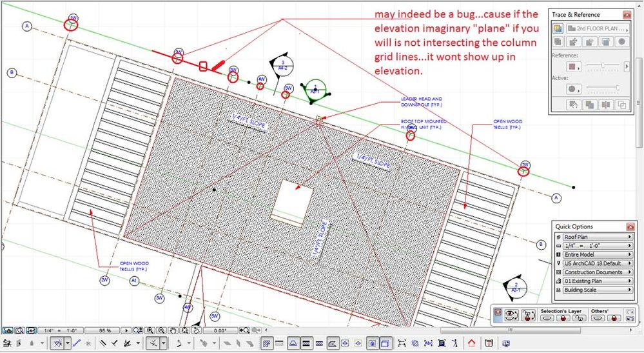Click the Reduce Zoom magnifier icon
The width and height of the screenshot is (644, 353).
tap(161, 330)
